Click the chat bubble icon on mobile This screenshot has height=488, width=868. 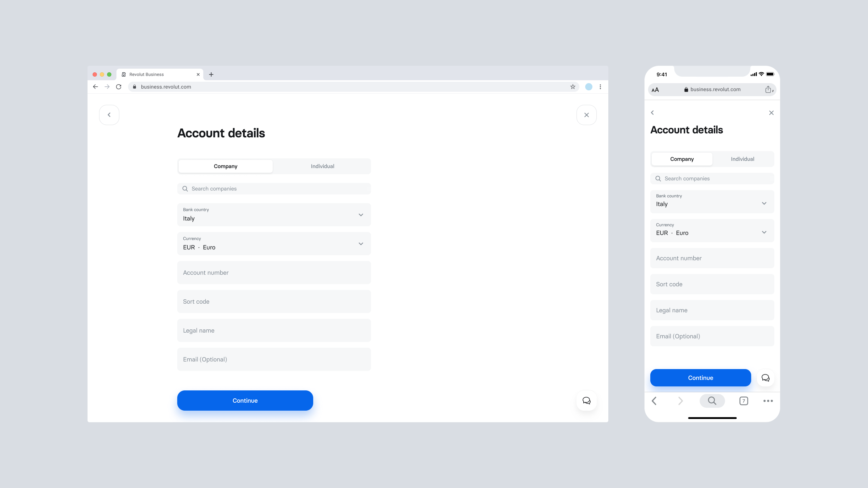coord(765,378)
